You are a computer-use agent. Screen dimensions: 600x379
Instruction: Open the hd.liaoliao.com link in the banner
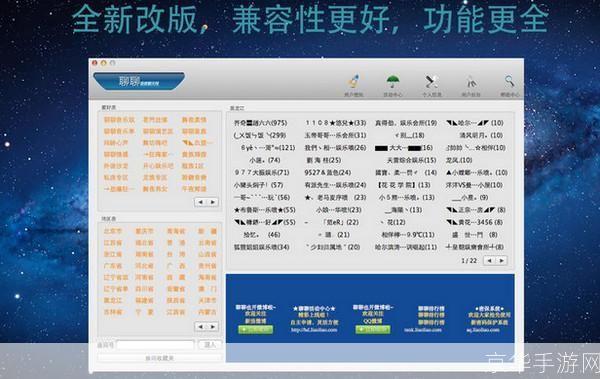(314, 330)
